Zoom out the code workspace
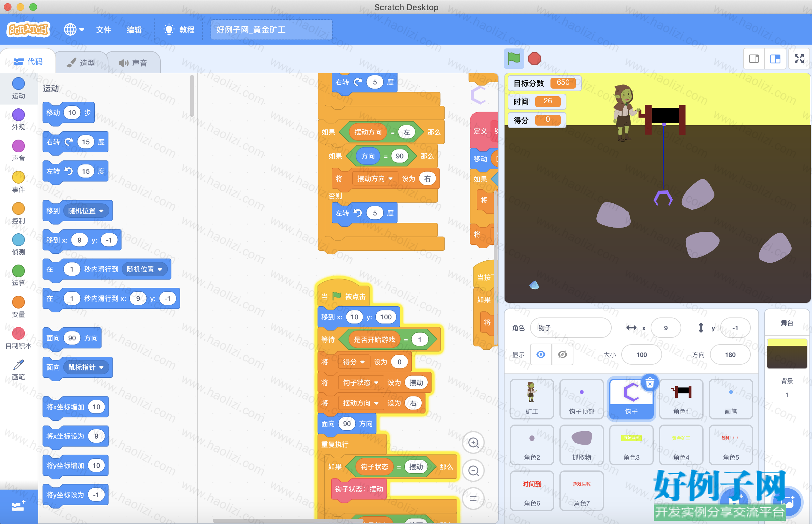The width and height of the screenshot is (812, 524). pos(473,470)
